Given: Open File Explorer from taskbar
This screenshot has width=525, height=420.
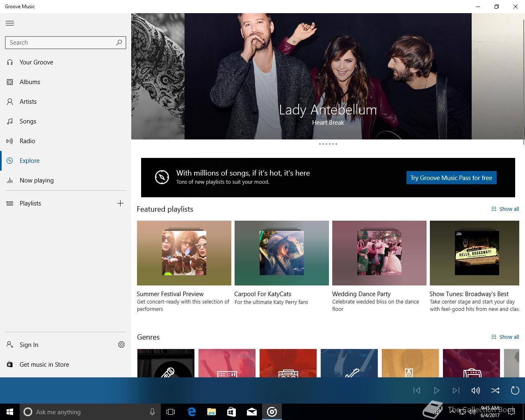Looking at the screenshot, I should (x=212, y=412).
